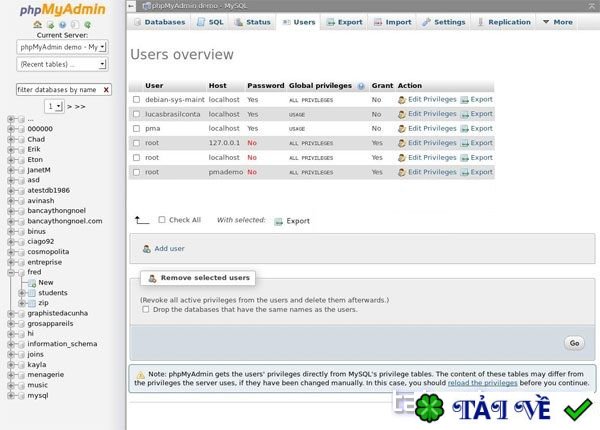600x430 pixels.
Task: Click Export icon in pma row
Action: 465,129
